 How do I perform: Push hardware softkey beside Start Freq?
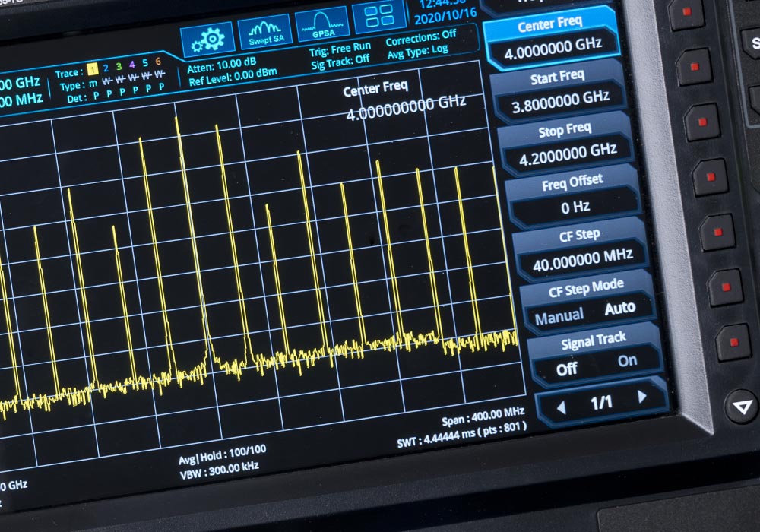tap(694, 67)
